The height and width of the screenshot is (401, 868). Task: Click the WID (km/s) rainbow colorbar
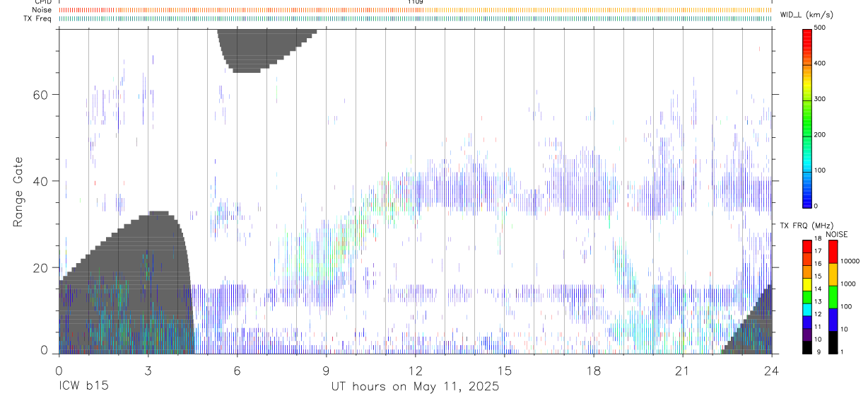click(807, 117)
